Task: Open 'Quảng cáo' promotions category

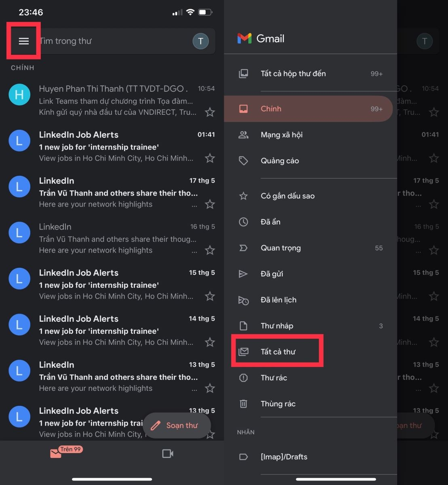Action: click(310, 161)
